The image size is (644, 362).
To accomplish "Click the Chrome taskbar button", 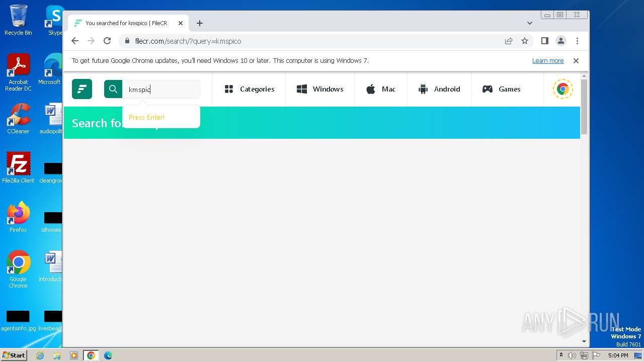I will [x=91, y=355].
